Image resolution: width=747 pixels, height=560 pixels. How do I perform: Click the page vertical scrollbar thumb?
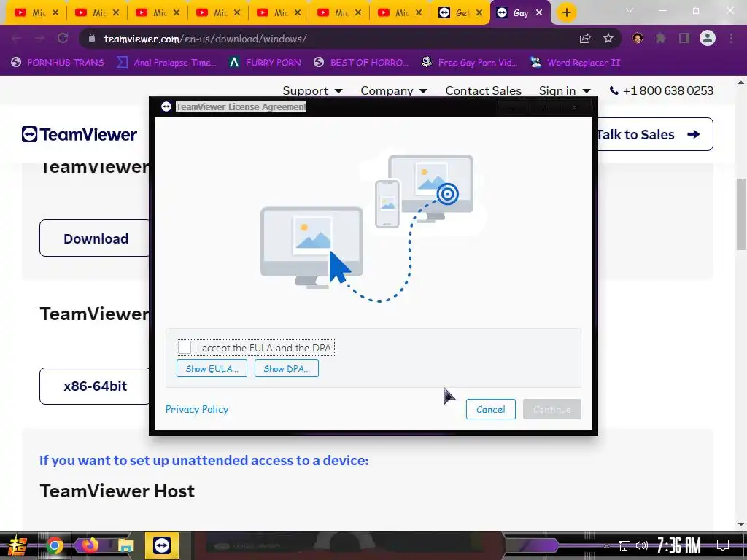point(741,214)
